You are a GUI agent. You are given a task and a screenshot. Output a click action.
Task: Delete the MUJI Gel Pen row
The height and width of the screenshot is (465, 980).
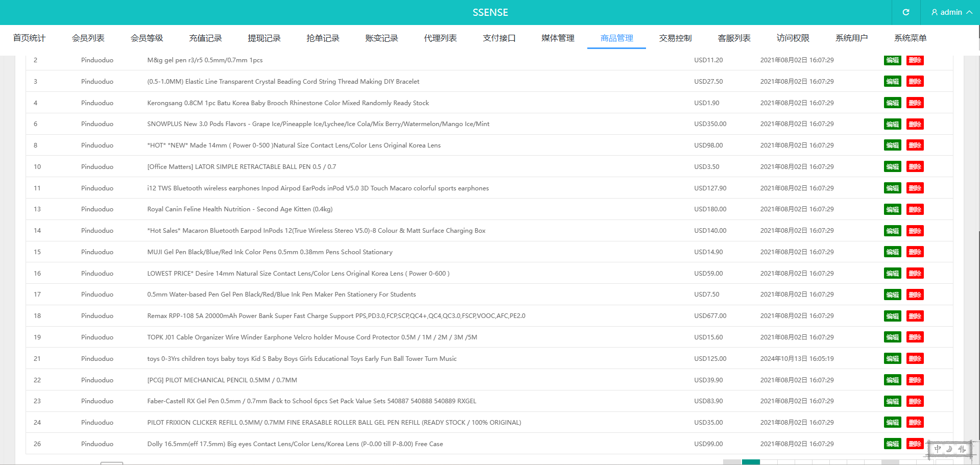tap(915, 252)
